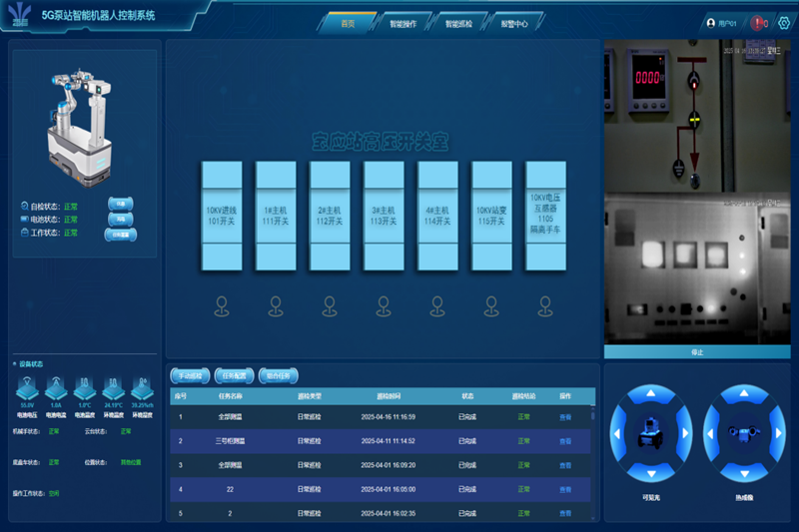The width and height of the screenshot is (799, 532).
Task: Click the 手动巡检 button
Action: point(190,376)
